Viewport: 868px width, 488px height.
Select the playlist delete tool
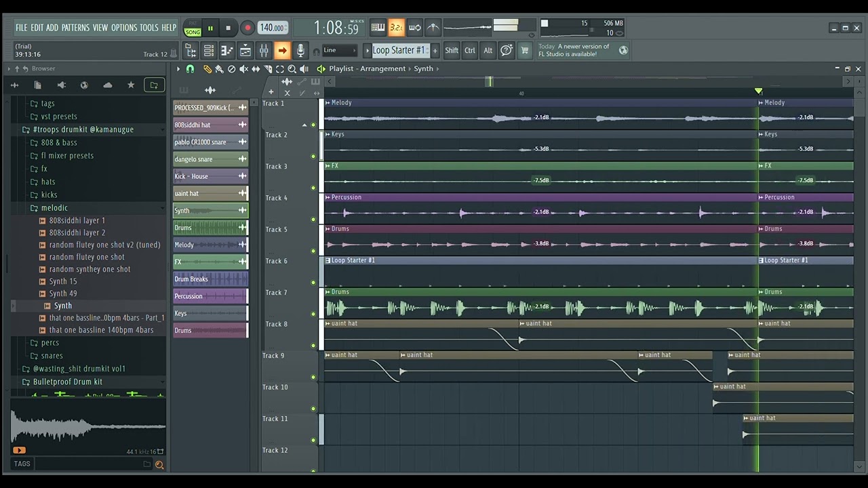pyautogui.click(x=231, y=69)
